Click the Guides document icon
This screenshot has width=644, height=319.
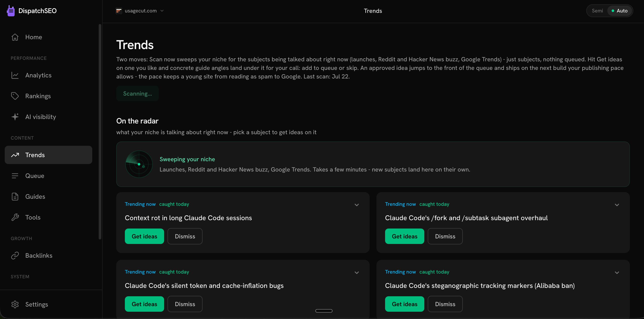click(15, 196)
